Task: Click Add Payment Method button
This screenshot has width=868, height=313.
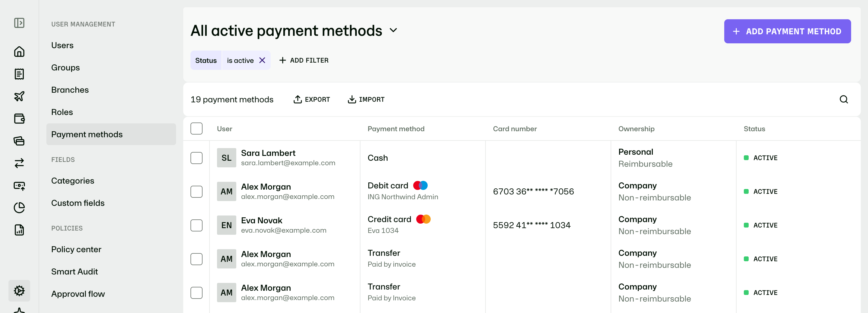Action: [787, 31]
